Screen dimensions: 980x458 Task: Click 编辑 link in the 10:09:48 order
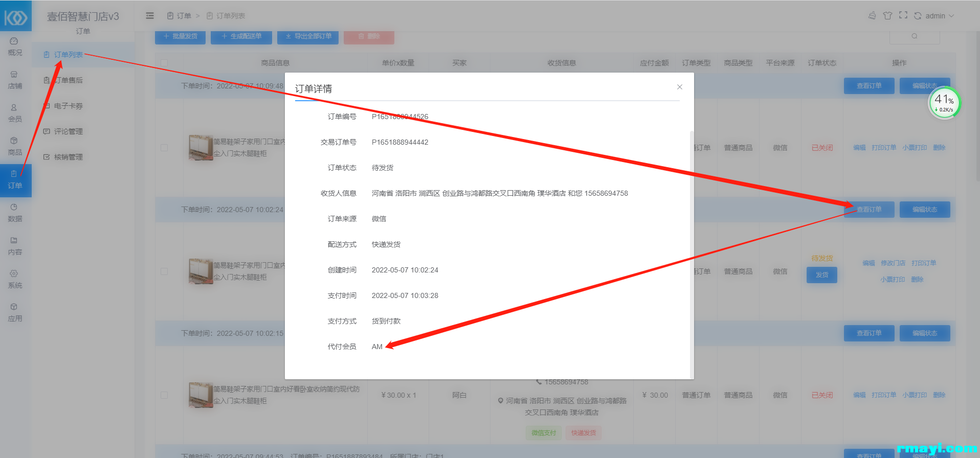pyautogui.click(x=859, y=148)
